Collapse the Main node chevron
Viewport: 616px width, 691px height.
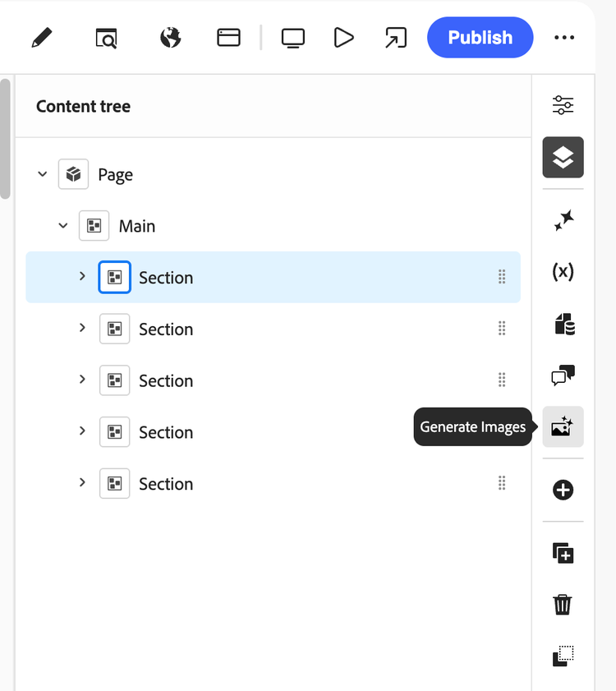63,226
